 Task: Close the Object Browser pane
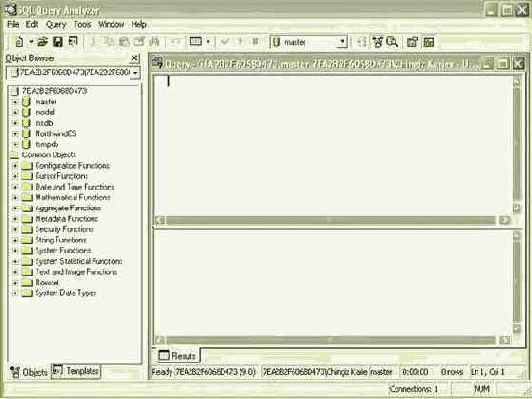[x=134, y=58]
